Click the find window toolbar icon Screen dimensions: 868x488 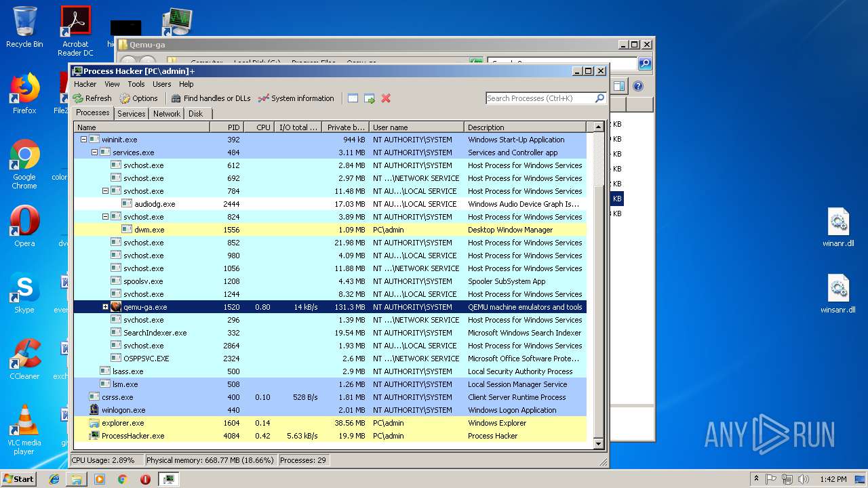coord(353,98)
